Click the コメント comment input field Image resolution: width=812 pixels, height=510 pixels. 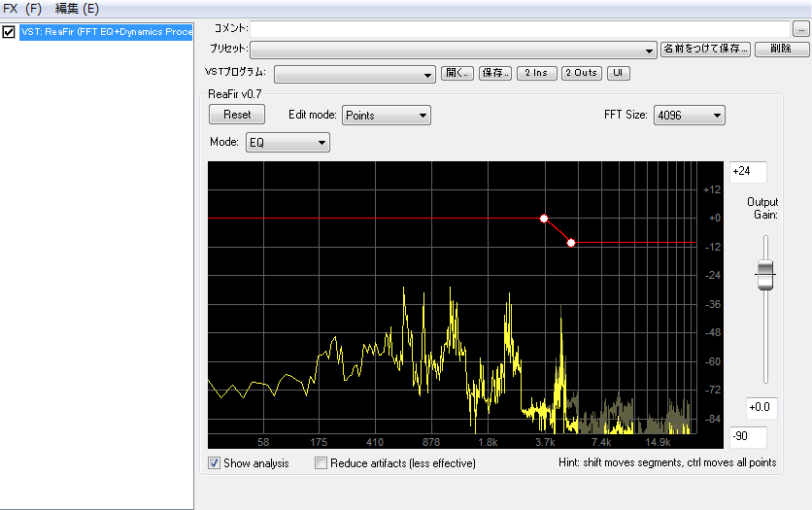520,28
